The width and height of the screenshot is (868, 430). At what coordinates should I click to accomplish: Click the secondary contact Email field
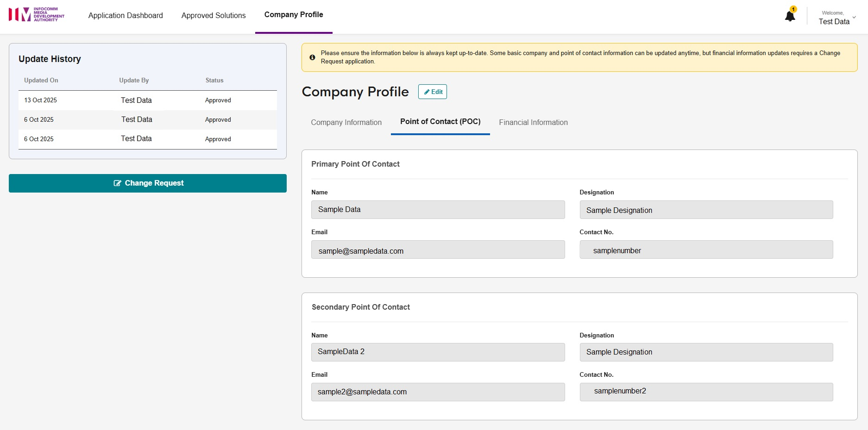click(438, 392)
